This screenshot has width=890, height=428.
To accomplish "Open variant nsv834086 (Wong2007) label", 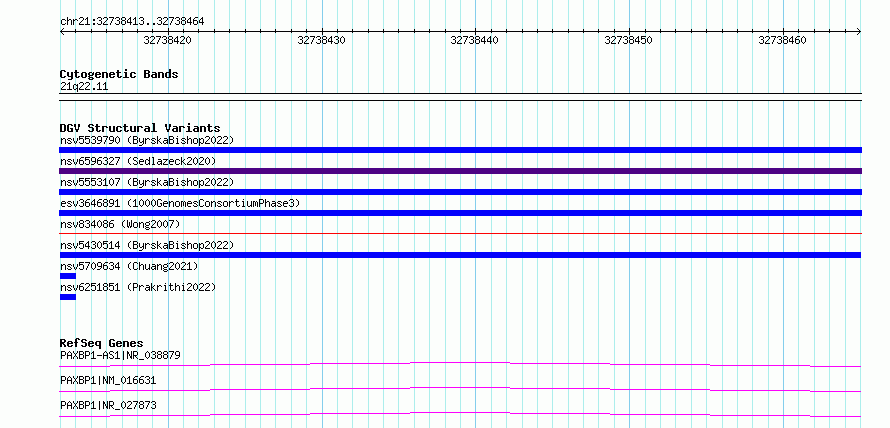I will click(120, 224).
